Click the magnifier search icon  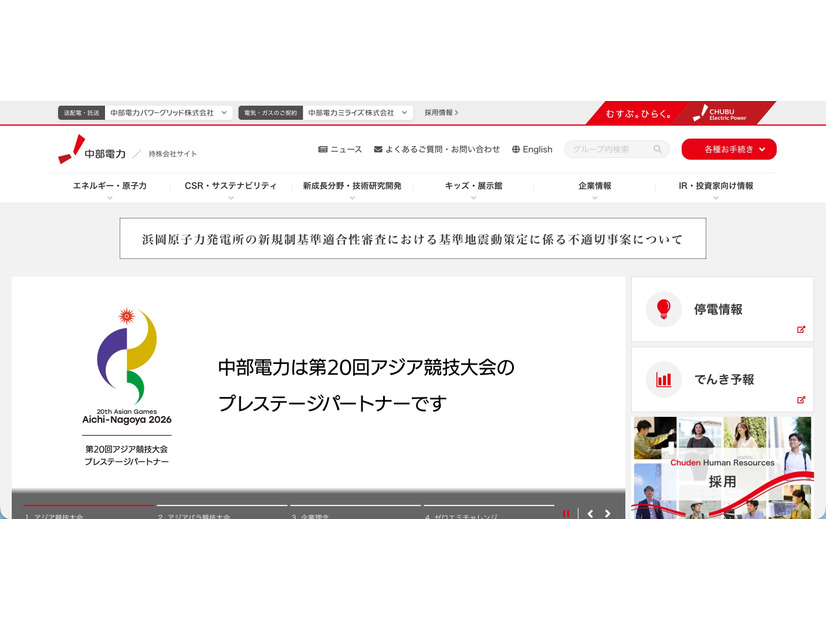tap(658, 149)
